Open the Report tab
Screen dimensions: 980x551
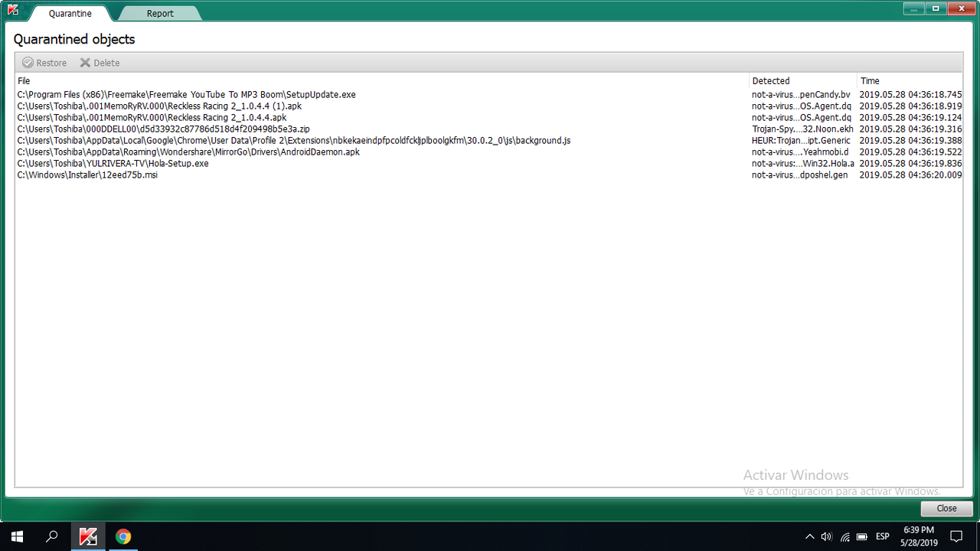coord(160,13)
